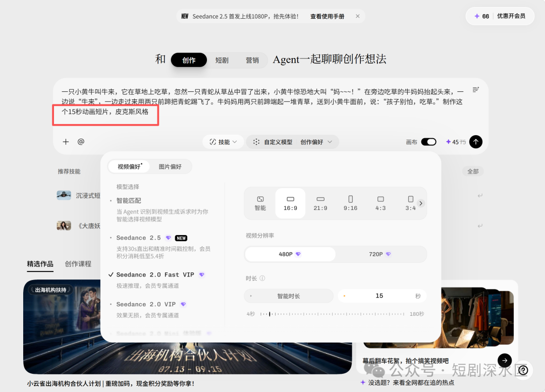Switch to the 短剧 tab

222,60
